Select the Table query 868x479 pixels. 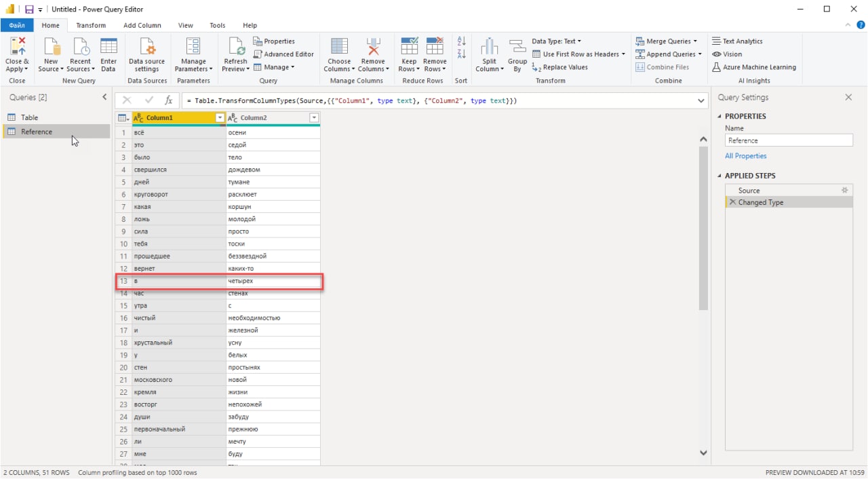(x=56, y=117)
